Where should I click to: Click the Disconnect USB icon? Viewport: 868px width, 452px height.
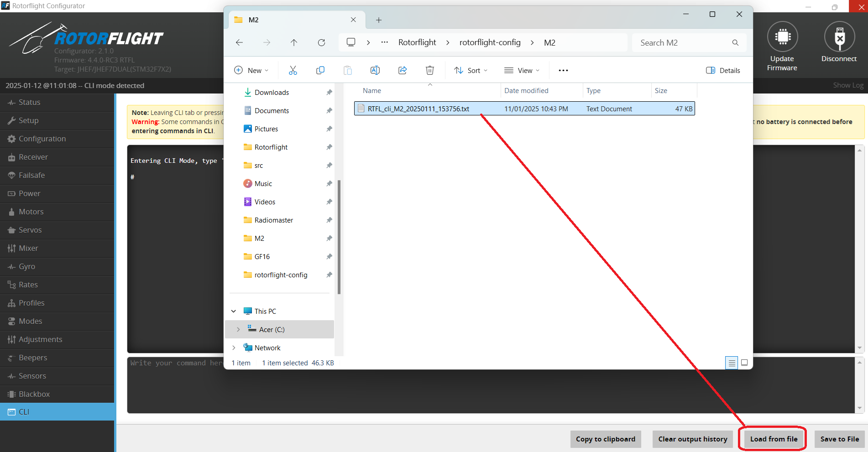click(839, 37)
